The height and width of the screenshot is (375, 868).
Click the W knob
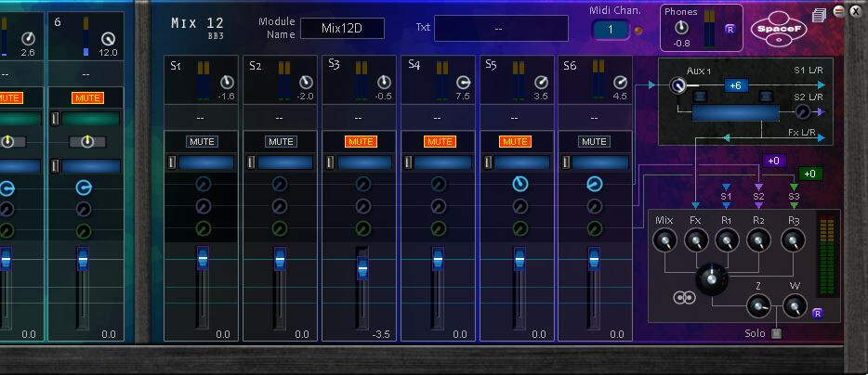[x=795, y=306]
